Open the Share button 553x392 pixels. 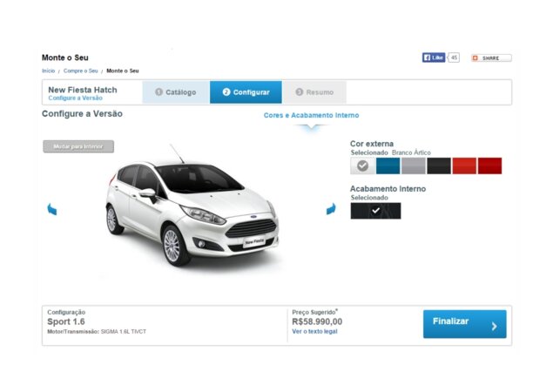(x=491, y=57)
